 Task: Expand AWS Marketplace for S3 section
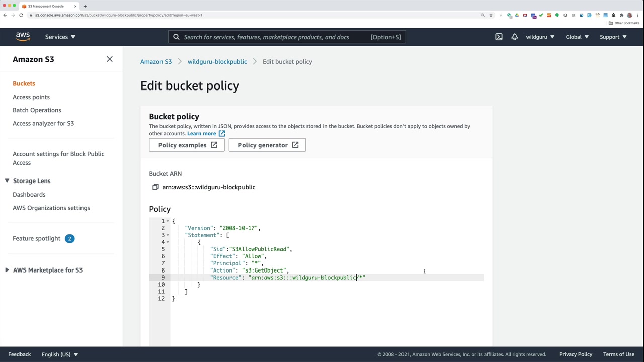tap(7, 270)
